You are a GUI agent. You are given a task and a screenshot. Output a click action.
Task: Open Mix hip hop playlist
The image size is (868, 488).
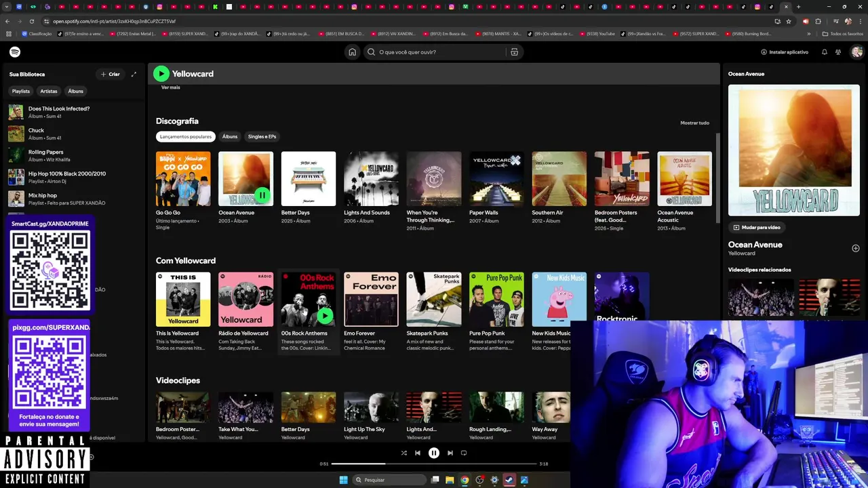click(75, 199)
